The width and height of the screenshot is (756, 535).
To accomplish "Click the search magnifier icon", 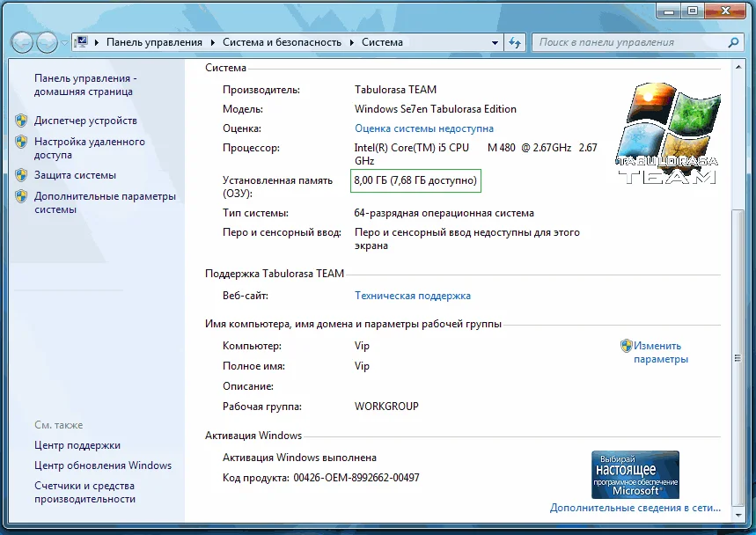I will (x=733, y=42).
